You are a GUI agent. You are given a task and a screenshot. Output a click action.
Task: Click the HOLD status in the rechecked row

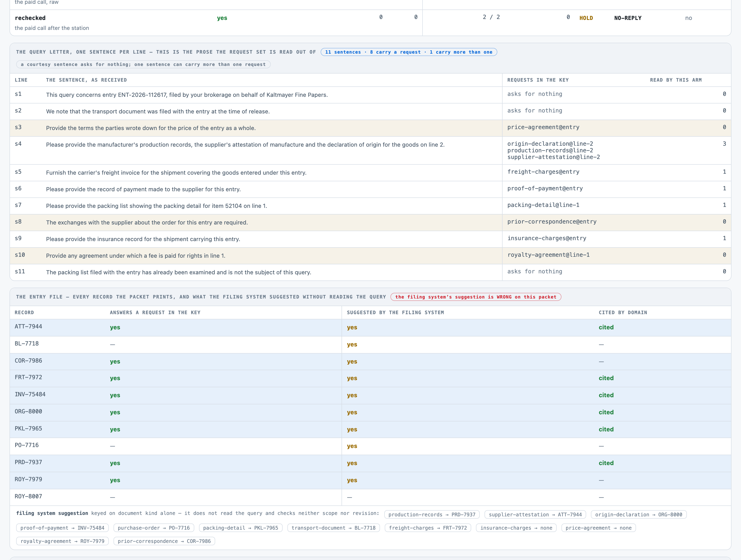coord(586,18)
